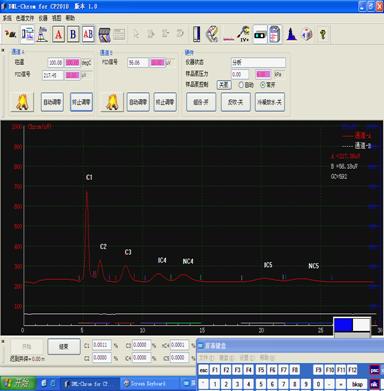
Task: Open the 色谱文件 menu
Action: pos(25,18)
